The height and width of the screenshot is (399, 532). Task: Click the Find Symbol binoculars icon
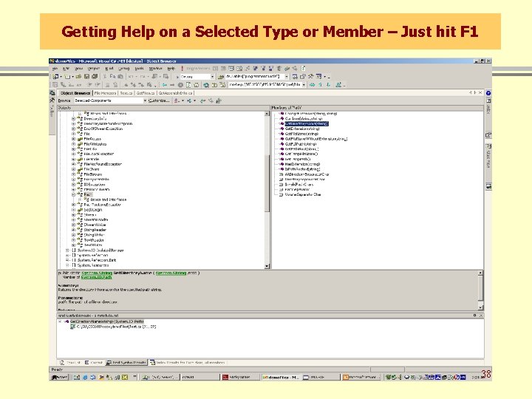click(x=219, y=100)
